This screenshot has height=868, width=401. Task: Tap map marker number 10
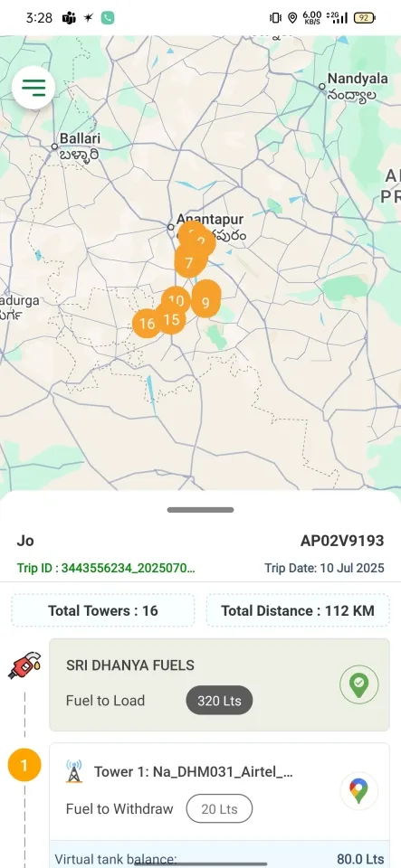[x=177, y=300]
